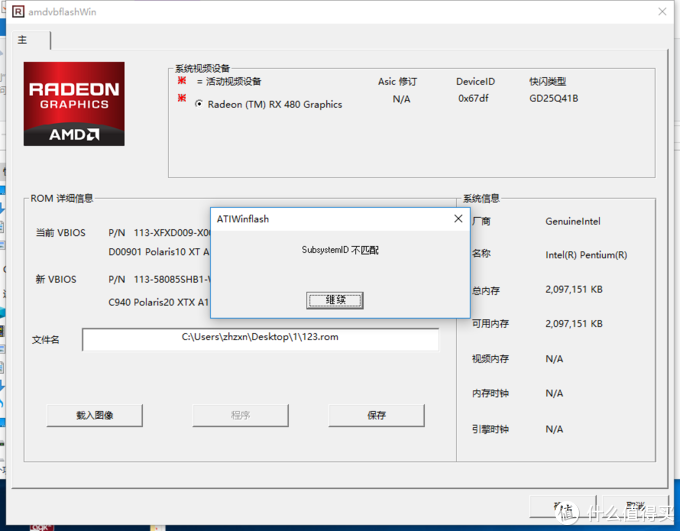Switch to the 主 tab
680x531 pixels.
tap(23, 41)
